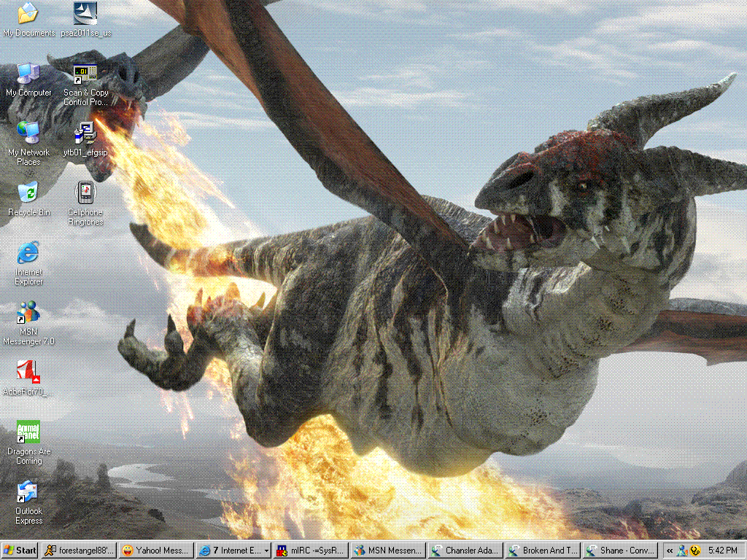The width and height of the screenshot is (747, 560).
Task: Switch to the mIRC taskbar window
Action: 311,551
